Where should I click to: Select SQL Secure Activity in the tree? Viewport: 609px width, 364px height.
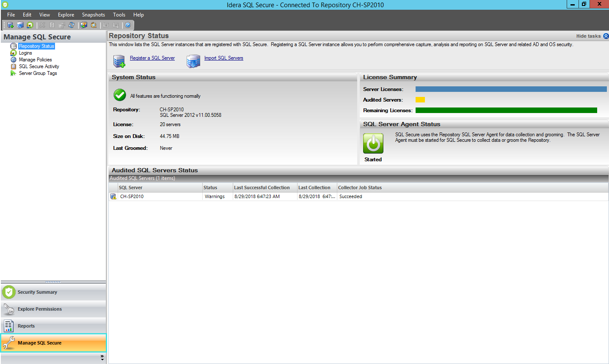coord(39,66)
